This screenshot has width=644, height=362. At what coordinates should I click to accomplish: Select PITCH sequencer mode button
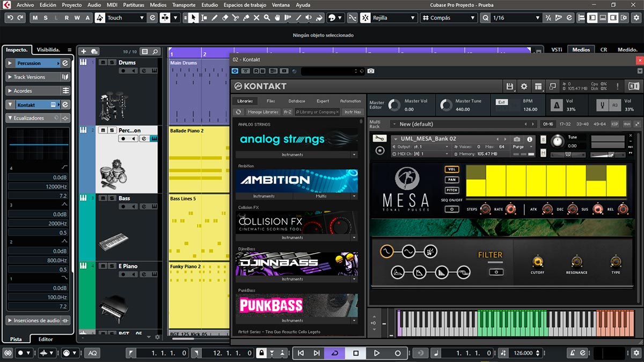click(451, 190)
